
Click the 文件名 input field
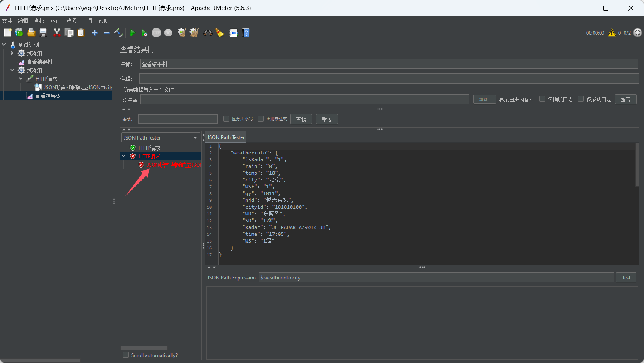tap(305, 99)
